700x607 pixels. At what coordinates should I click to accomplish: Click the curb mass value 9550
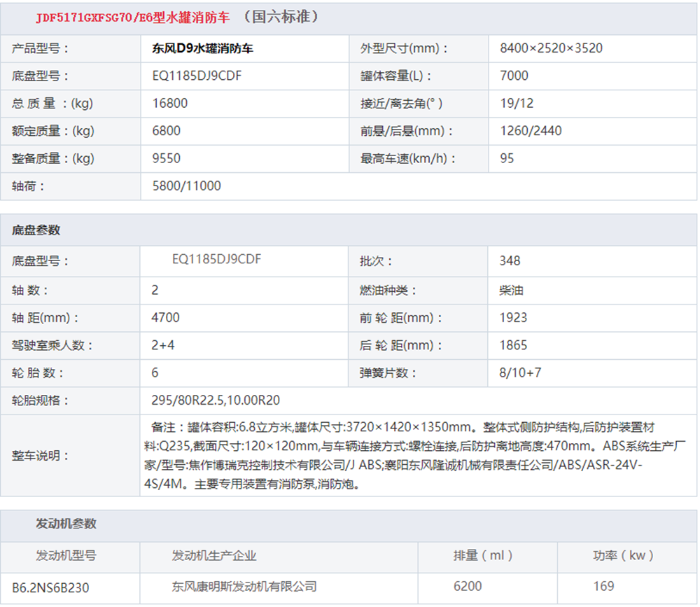pos(166,158)
